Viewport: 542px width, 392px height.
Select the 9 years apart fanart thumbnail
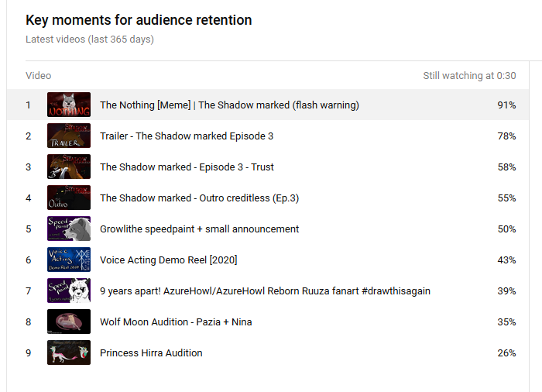tap(69, 291)
